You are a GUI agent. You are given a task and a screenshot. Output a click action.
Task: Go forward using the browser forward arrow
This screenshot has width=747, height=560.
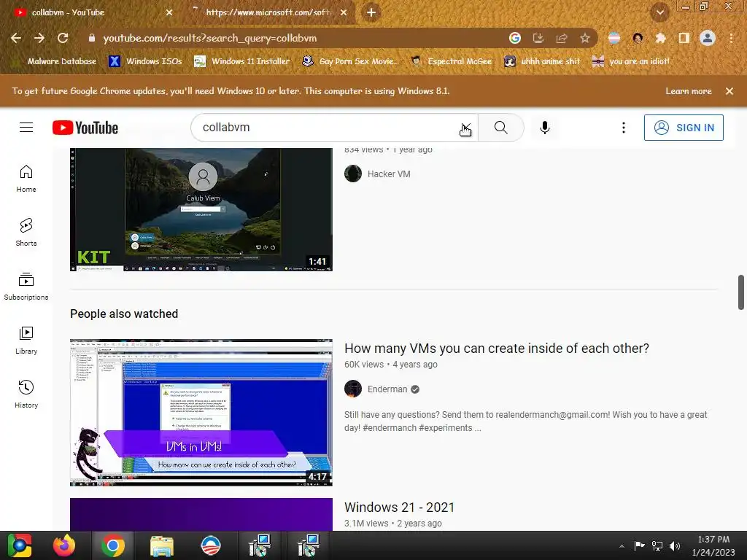(39, 38)
